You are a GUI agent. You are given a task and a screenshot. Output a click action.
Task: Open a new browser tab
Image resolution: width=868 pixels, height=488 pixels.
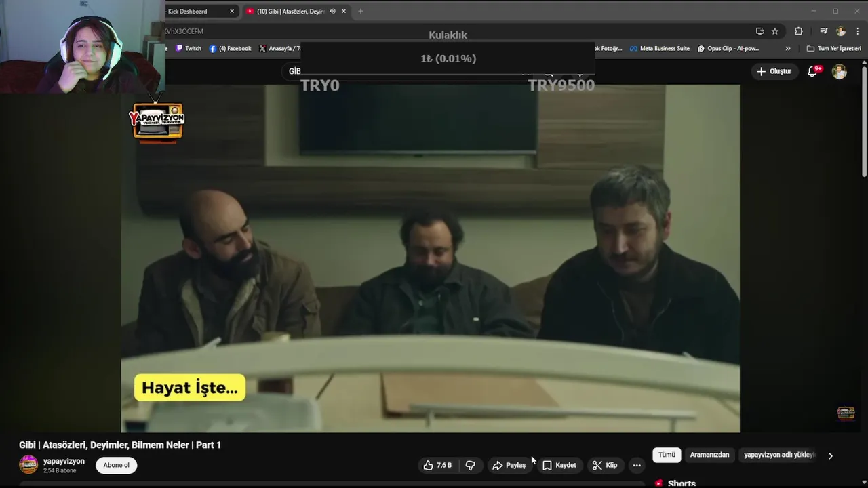360,11
